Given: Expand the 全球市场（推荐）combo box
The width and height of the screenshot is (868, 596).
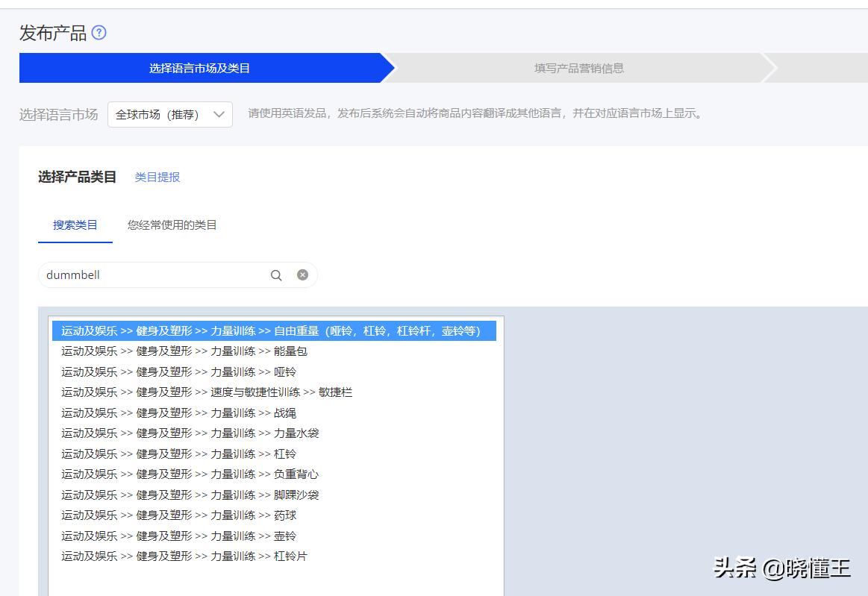Looking at the screenshot, I should point(168,114).
